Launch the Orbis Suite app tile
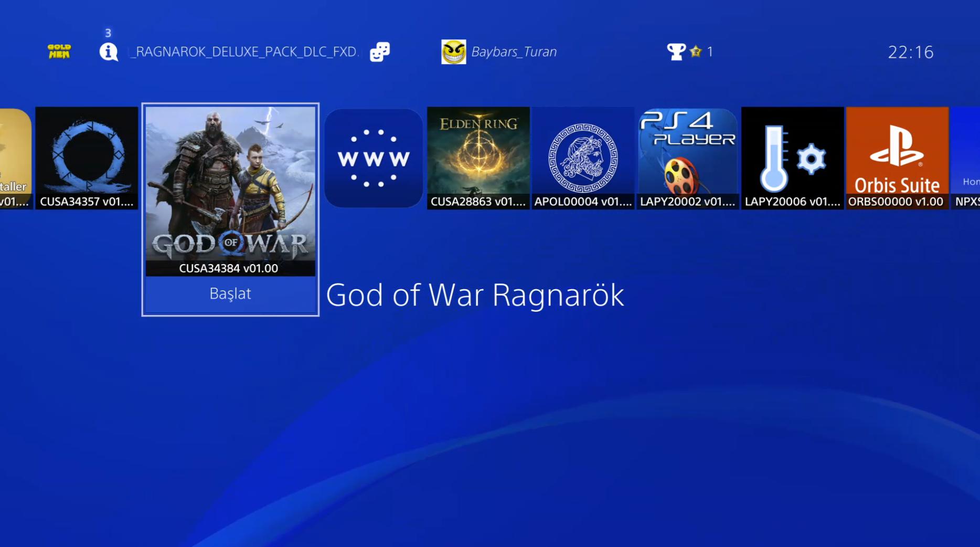Image resolution: width=980 pixels, height=547 pixels. [897, 158]
